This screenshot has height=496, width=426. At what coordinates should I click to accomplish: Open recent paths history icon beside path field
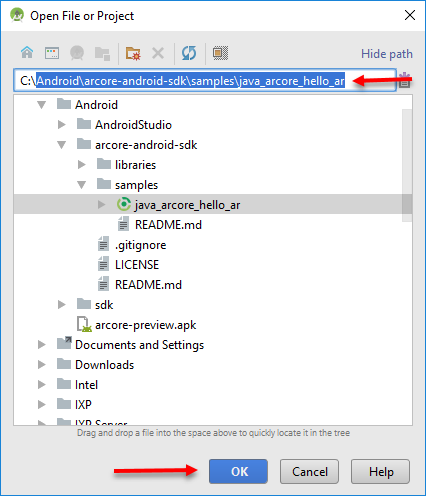click(x=405, y=80)
